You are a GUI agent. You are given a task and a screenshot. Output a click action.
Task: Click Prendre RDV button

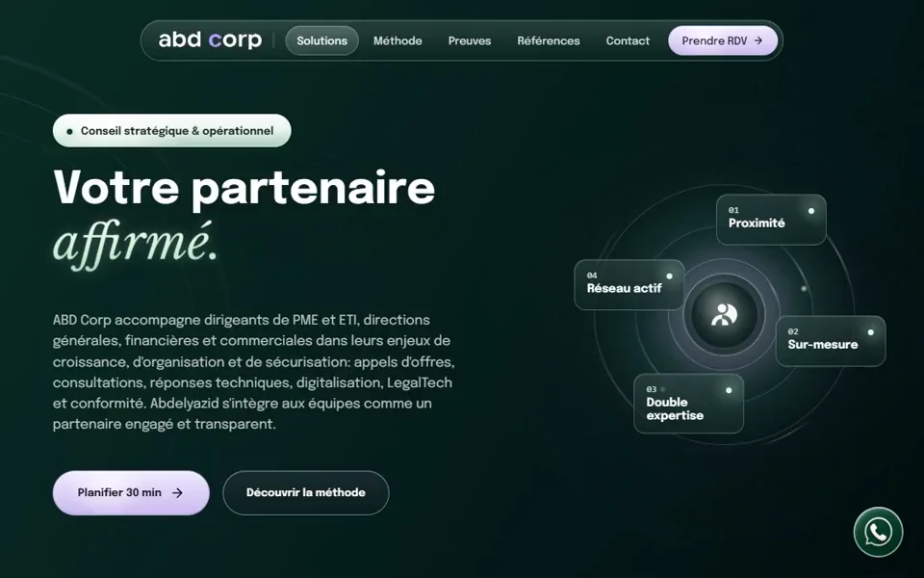[723, 40]
